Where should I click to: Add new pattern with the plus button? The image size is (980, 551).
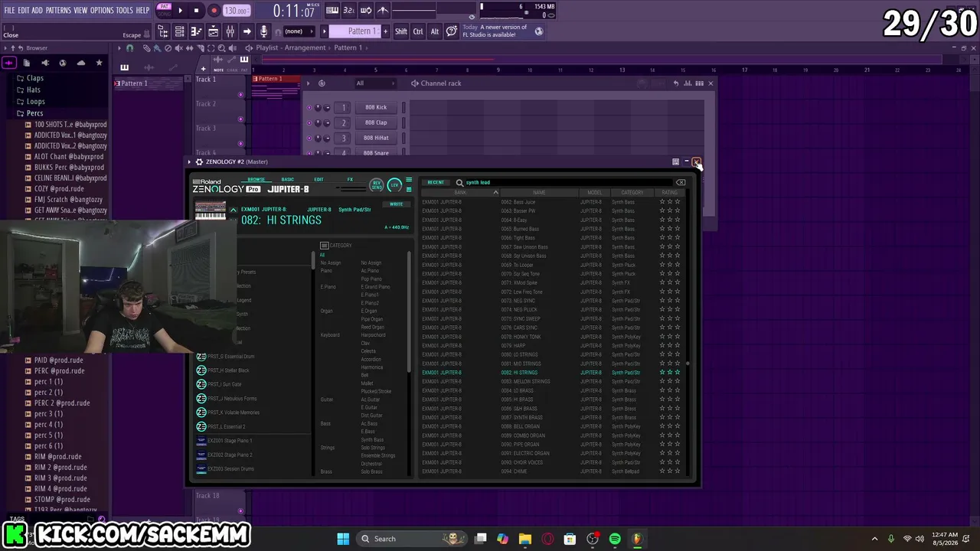coord(387,31)
